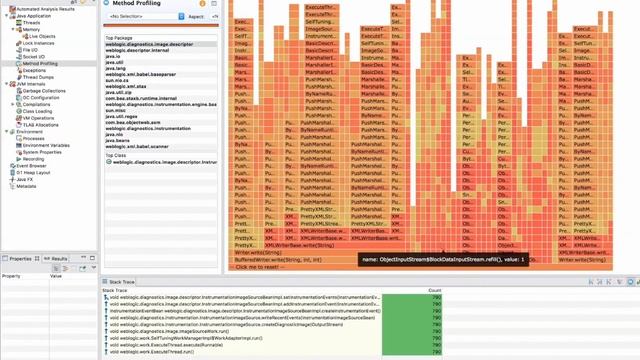640x360 pixels.
Task: Open the Event Browser page
Action: (31, 166)
